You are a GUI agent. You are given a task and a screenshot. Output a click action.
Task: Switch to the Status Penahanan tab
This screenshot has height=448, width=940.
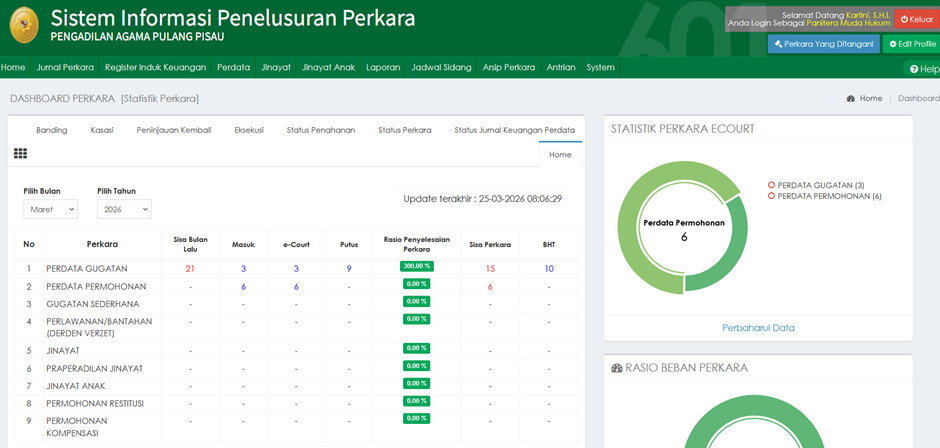[x=320, y=130]
